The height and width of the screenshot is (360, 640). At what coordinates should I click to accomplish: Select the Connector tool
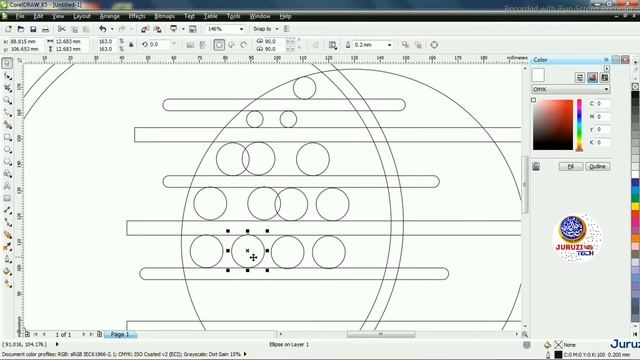click(7, 222)
